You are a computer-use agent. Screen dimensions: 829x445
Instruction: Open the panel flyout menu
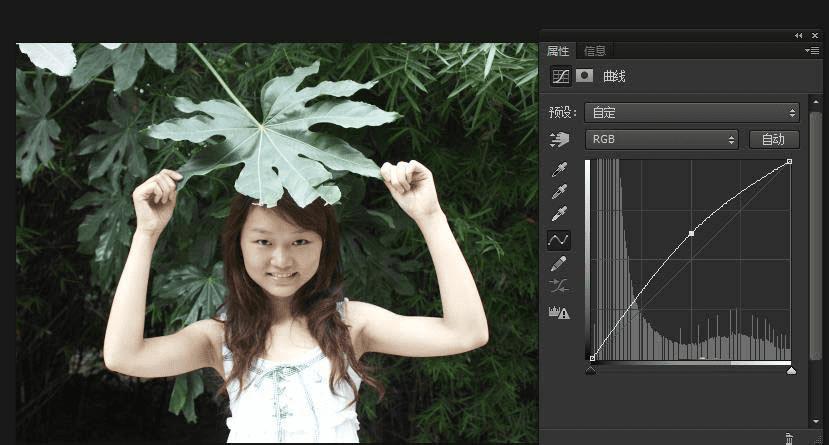[813, 50]
